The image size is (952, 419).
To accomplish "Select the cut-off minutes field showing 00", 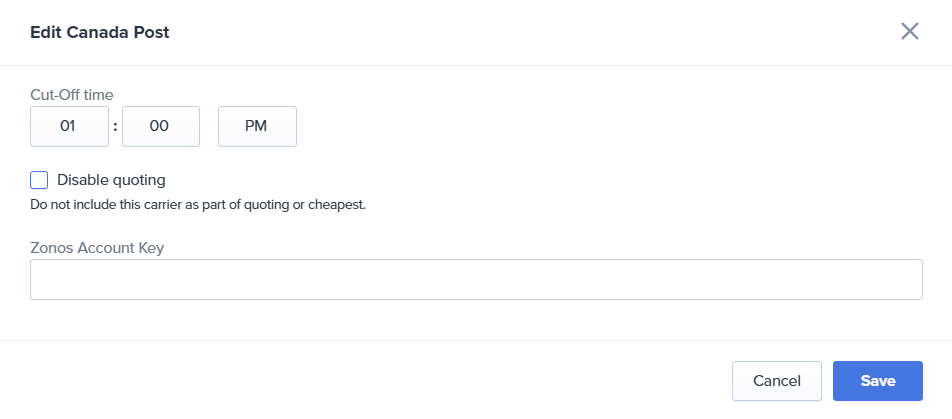I will (161, 127).
